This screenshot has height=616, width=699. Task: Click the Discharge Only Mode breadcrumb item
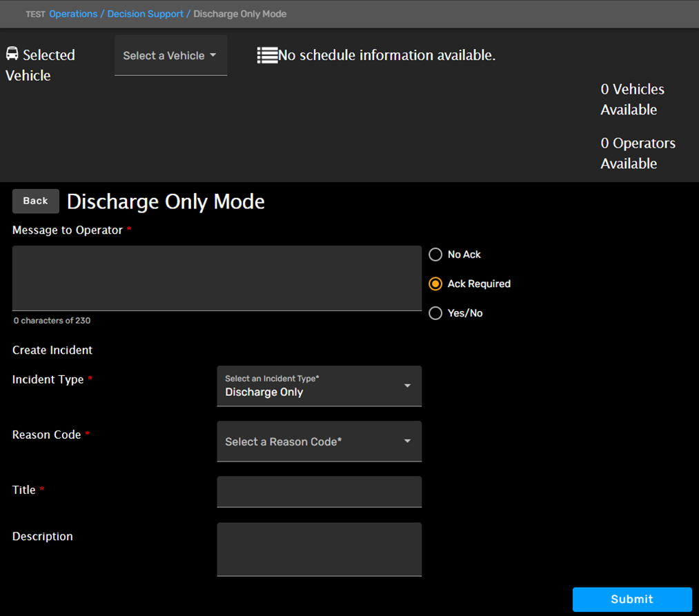(x=239, y=14)
